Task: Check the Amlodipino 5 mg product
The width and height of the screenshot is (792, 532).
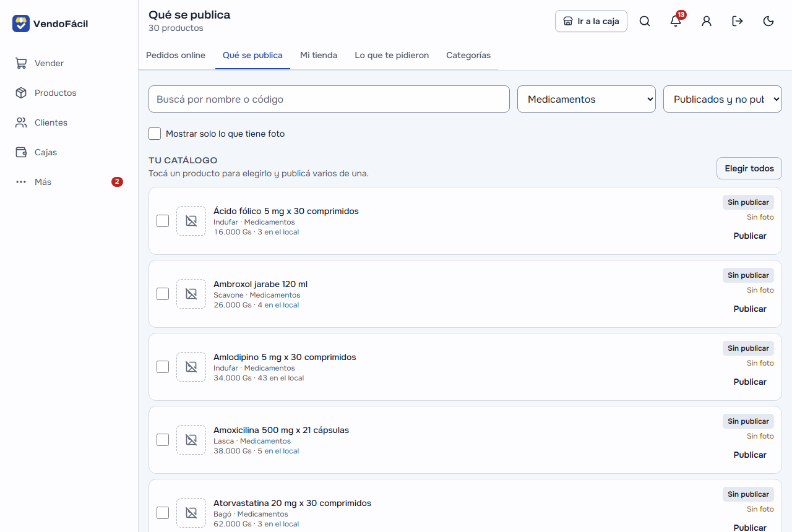Action: [x=163, y=367]
